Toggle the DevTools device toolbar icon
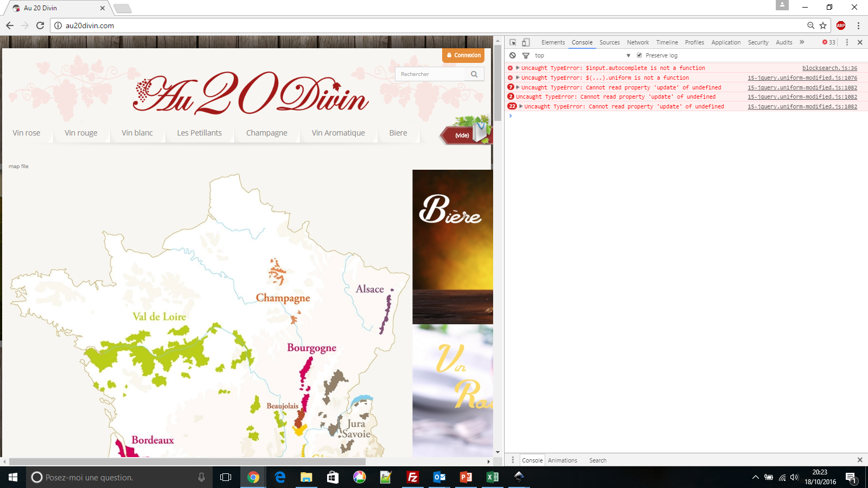Screen dimensions: 868x488 [526, 42]
